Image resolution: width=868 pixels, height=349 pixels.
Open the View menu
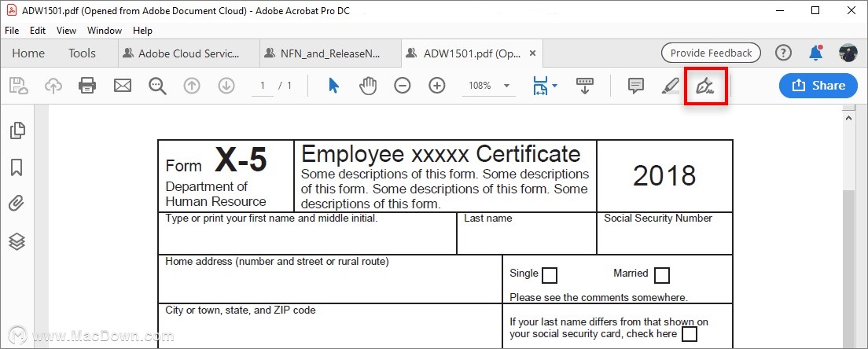point(66,31)
